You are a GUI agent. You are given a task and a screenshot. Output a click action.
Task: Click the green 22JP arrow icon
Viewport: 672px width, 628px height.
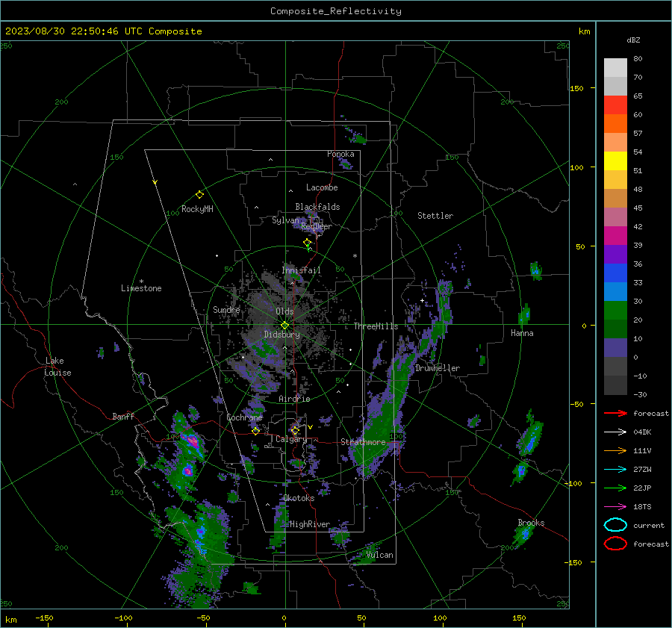615,488
